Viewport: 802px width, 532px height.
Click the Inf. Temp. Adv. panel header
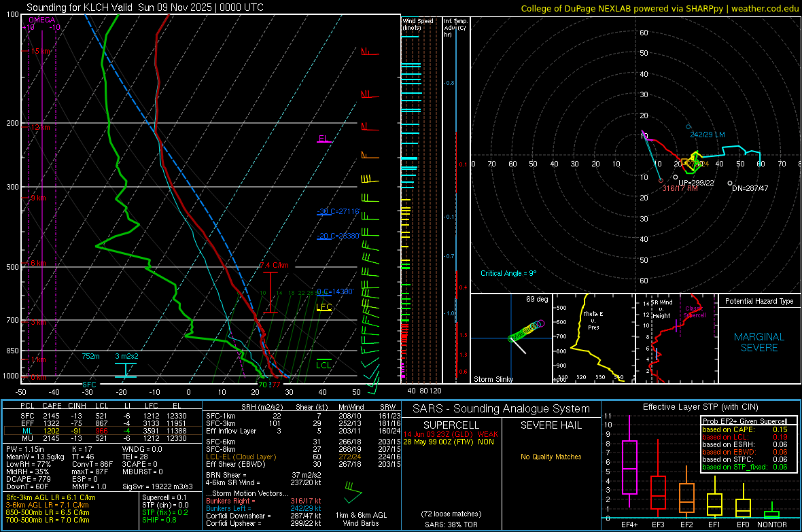point(455,28)
